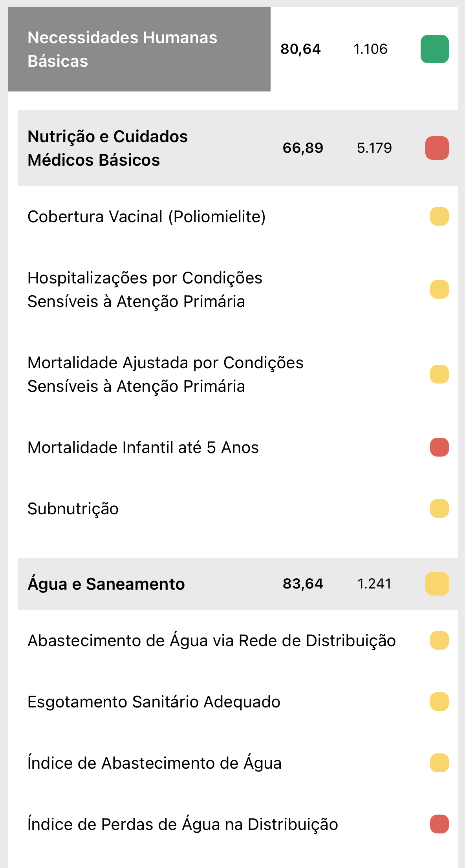Collapse the Nutrição e Cuidados Médicos Básicos section

coord(108,148)
